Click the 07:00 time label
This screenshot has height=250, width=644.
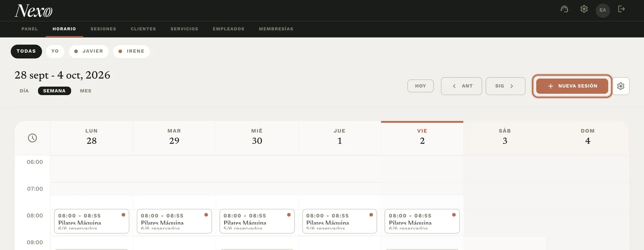35,189
